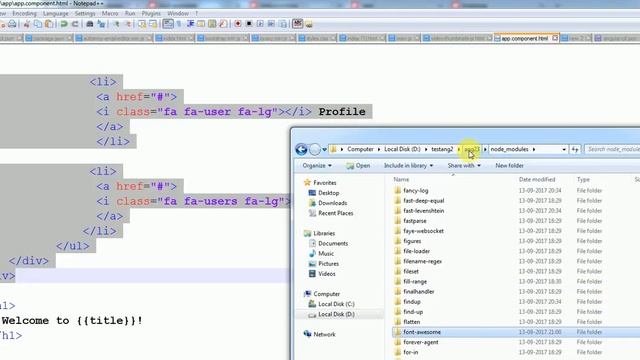Play back the recorded macro
The height and width of the screenshot is (360, 640).
pyautogui.click(x=260, y=24)
